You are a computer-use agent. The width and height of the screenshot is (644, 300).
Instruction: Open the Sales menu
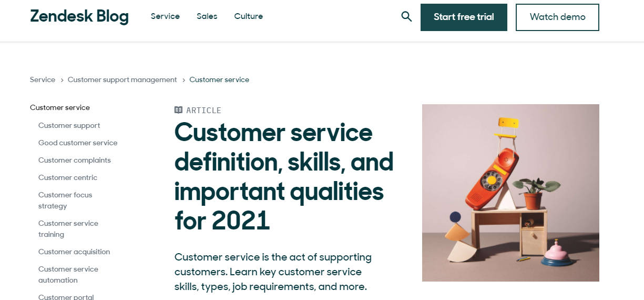(207, 16)
